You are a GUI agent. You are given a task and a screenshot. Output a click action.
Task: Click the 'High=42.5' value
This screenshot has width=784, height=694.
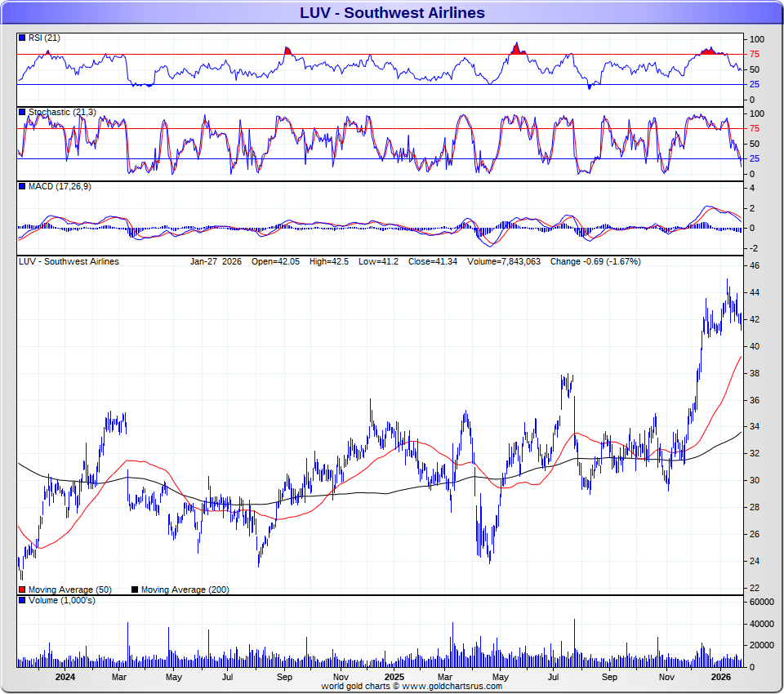tap(329, 261)
